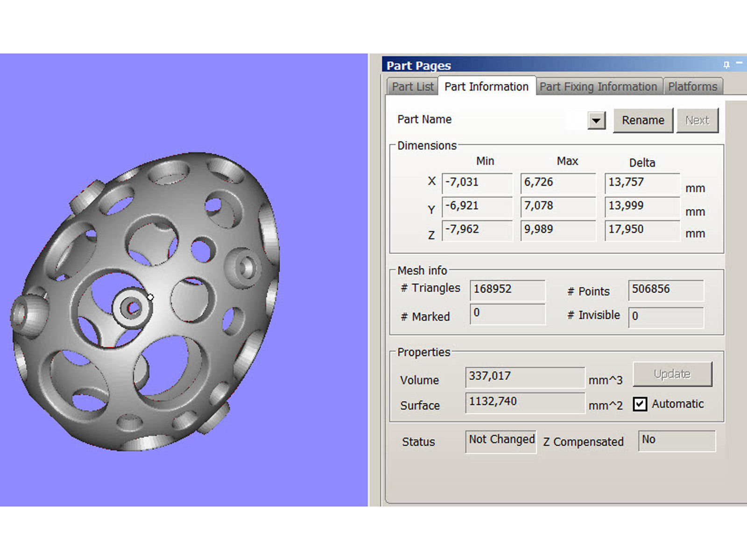
Task: Minimize the Part Pages panel
Action: point(739,63)
